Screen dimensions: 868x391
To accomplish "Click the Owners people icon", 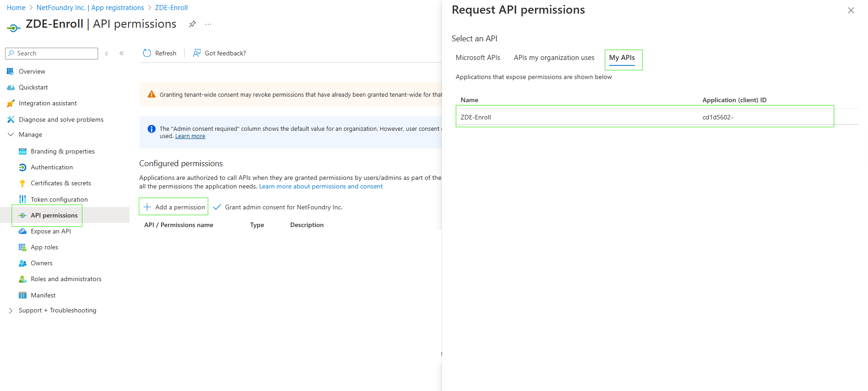I will 22,263.
